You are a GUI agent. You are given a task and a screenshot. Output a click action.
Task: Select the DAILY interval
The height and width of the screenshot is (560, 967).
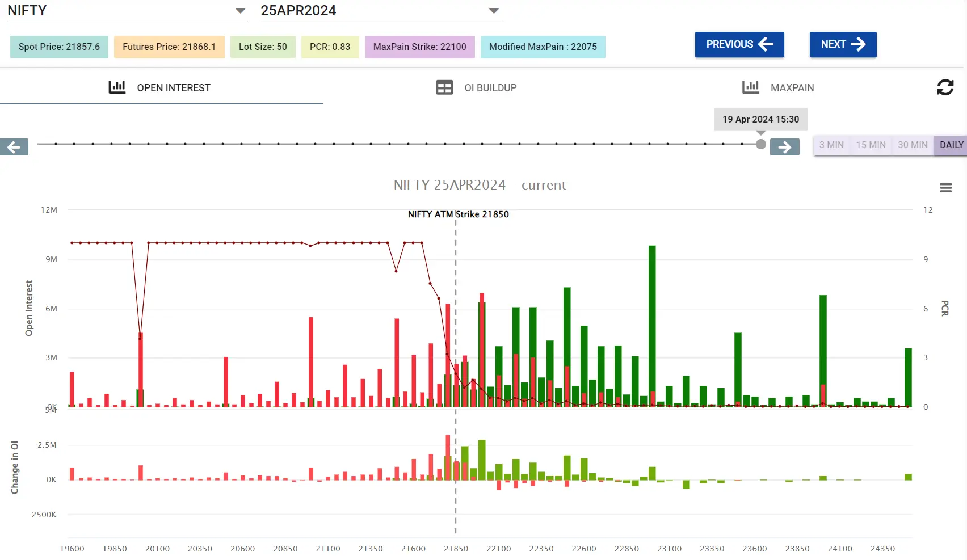pos(951,145)
